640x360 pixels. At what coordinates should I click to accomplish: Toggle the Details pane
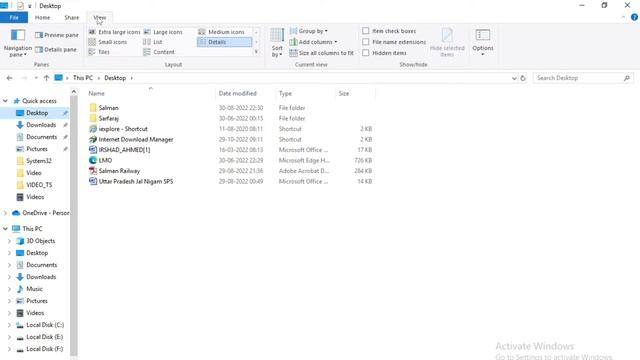click(x=56, y=49)
